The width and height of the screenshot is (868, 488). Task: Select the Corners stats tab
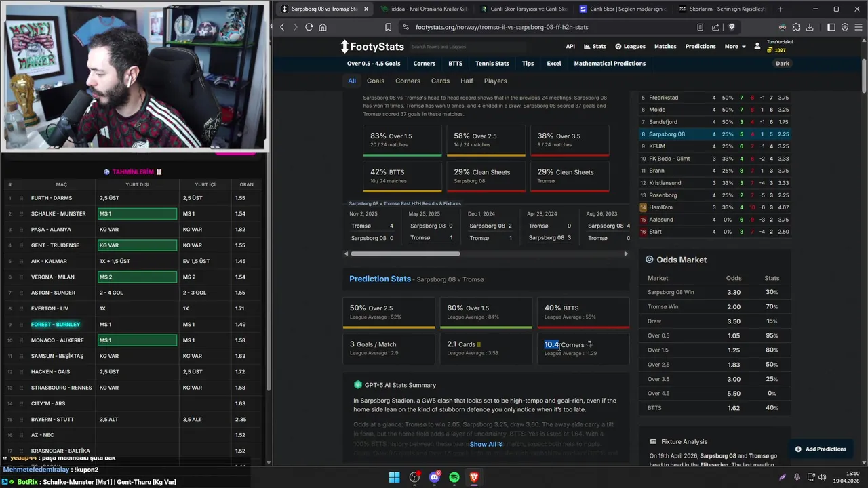(408, 81)
